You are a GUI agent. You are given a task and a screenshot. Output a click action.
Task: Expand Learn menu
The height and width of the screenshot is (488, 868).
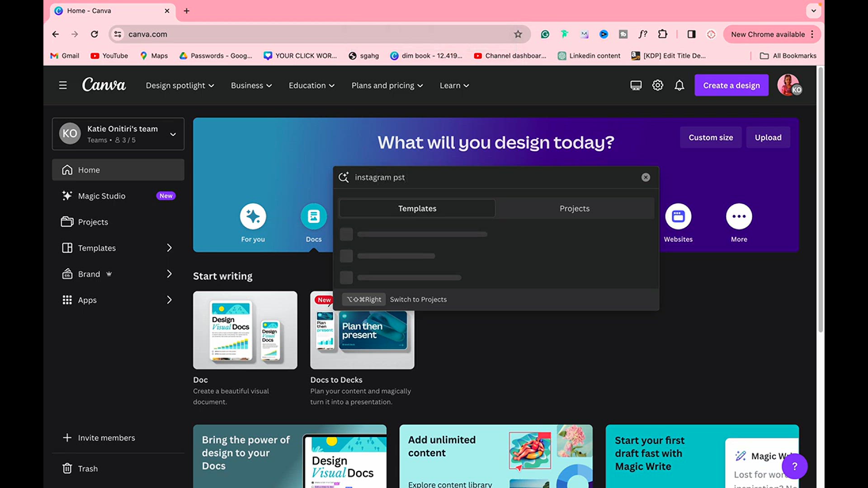(x=454, y=85)
